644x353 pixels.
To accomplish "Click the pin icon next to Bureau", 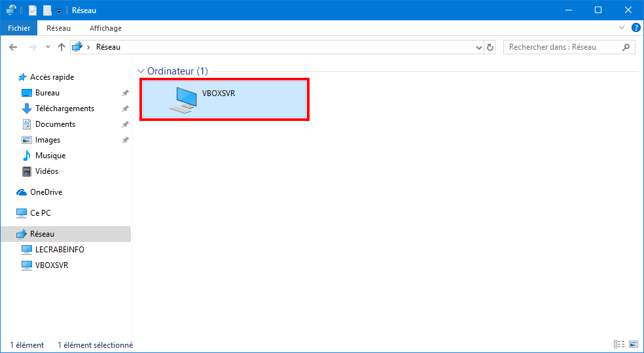I will [125, 93].
